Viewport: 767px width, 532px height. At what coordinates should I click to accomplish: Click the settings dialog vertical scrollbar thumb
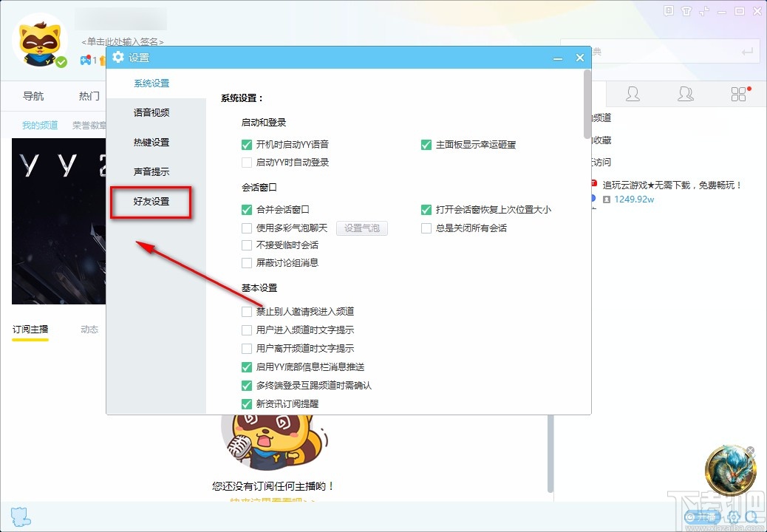click(587, 103)
